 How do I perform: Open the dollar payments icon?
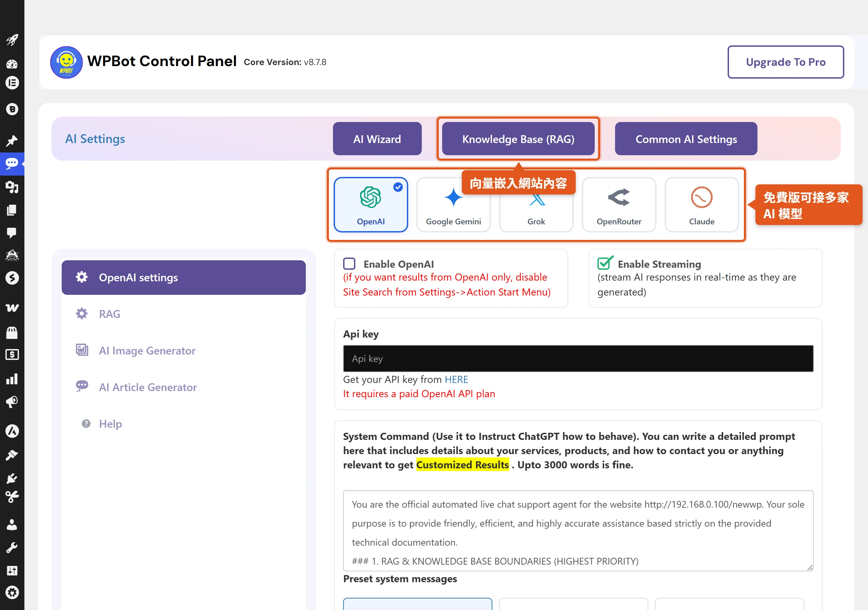click(x=12, y=354)
